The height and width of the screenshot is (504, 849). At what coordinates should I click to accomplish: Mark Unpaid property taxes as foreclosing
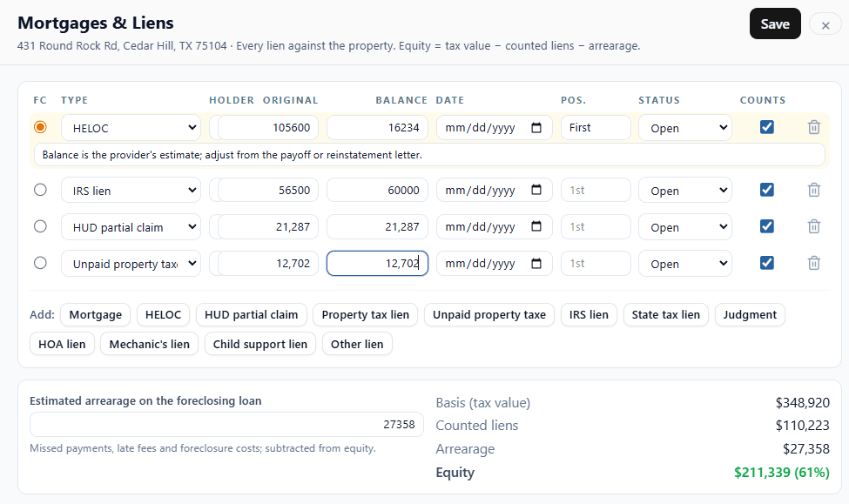tap(40, 263)
